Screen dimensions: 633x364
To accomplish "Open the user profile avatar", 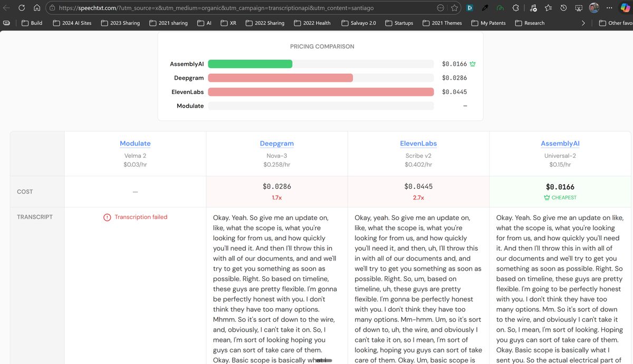I will (594, 8).
